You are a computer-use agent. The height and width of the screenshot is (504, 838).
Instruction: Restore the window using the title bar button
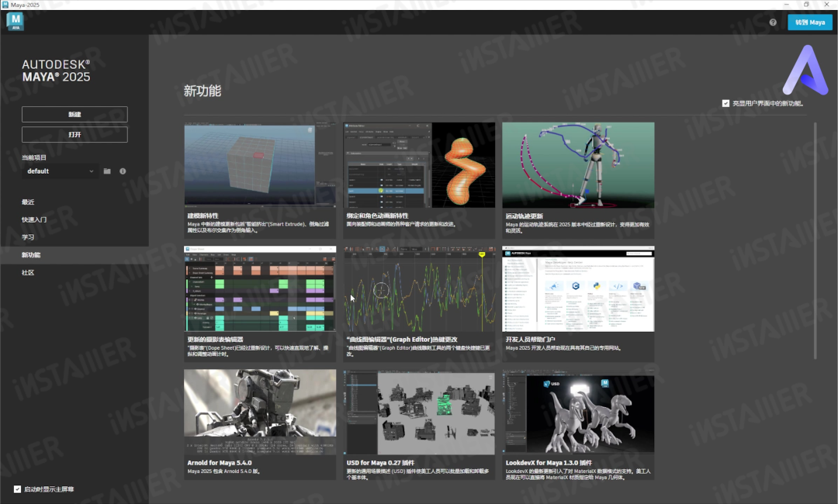806,5
